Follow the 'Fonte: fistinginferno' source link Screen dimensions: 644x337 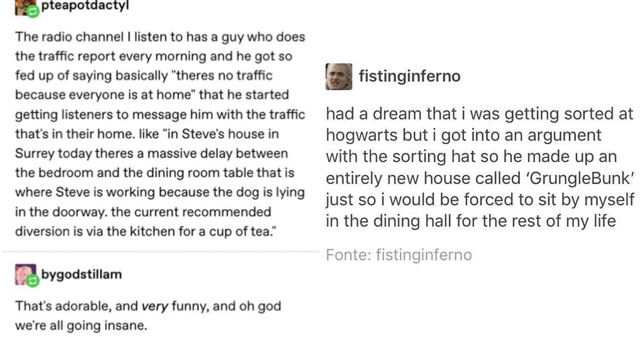[x=399, y=255]
